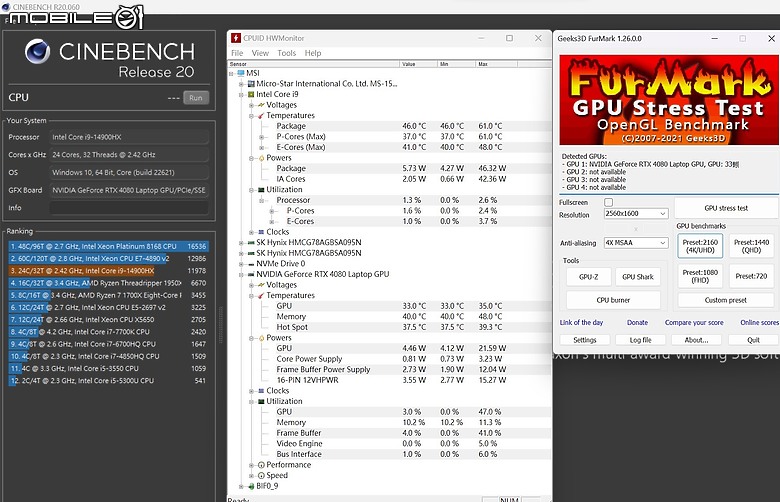Viewport: 780px width, 502px height.
Task: Click the Intel Core i9 chip icon
Action: click(x=251, y=94)
